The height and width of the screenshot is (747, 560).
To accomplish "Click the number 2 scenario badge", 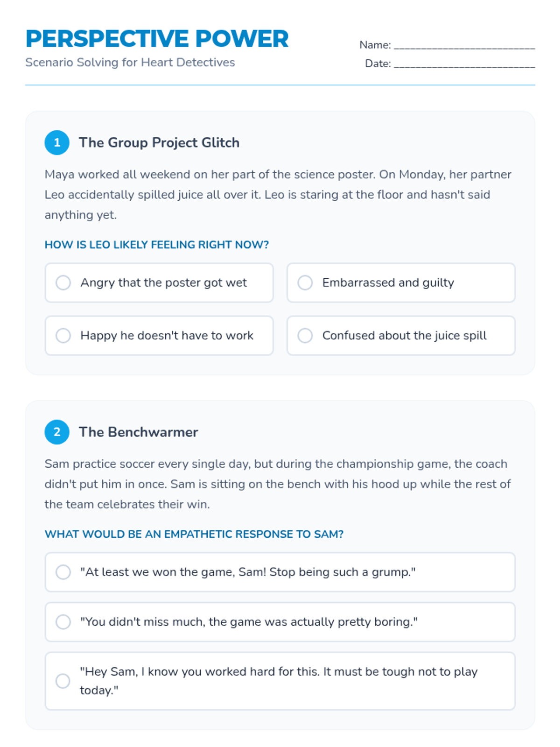I will tap(57, 432).
